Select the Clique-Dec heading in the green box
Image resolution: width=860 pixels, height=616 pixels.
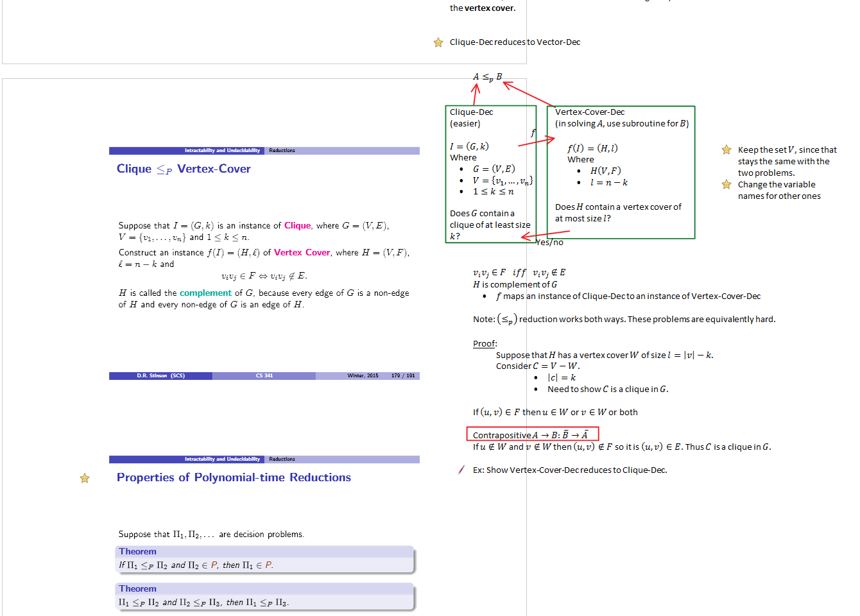(471, 112)
